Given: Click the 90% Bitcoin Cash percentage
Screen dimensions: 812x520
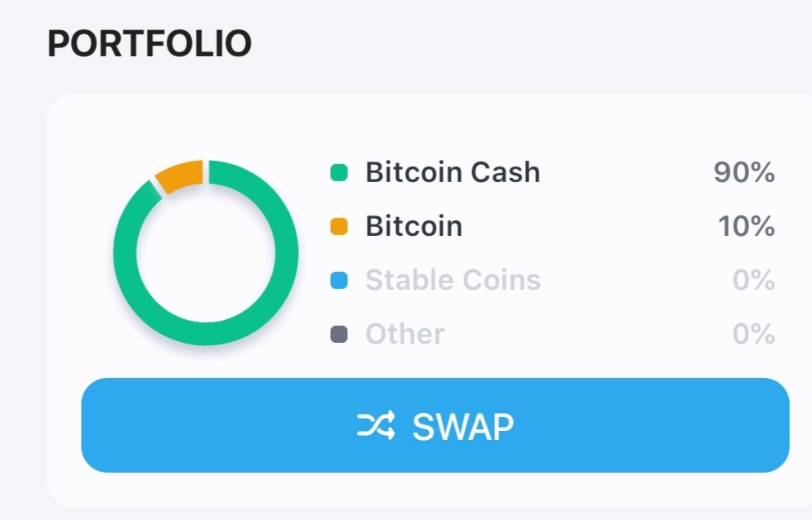Looking at the screenshot, I should 744,172.
